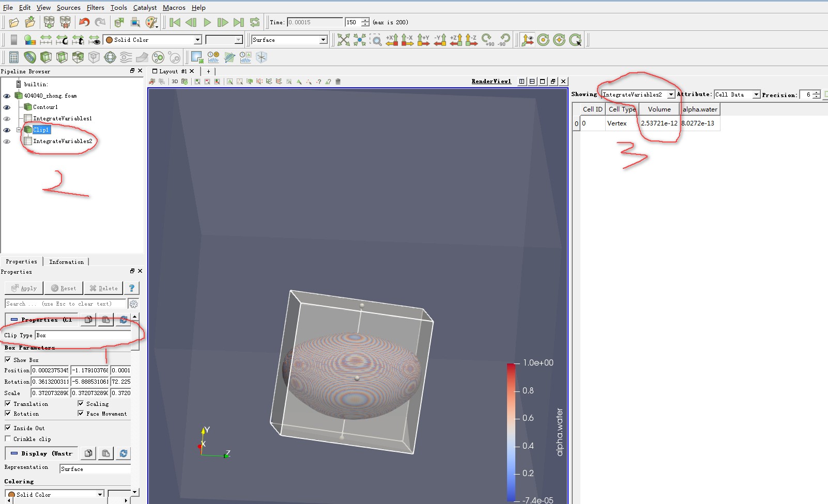Click the Calculator filter icon
The image size is (828, 504).
coord(14,57)
